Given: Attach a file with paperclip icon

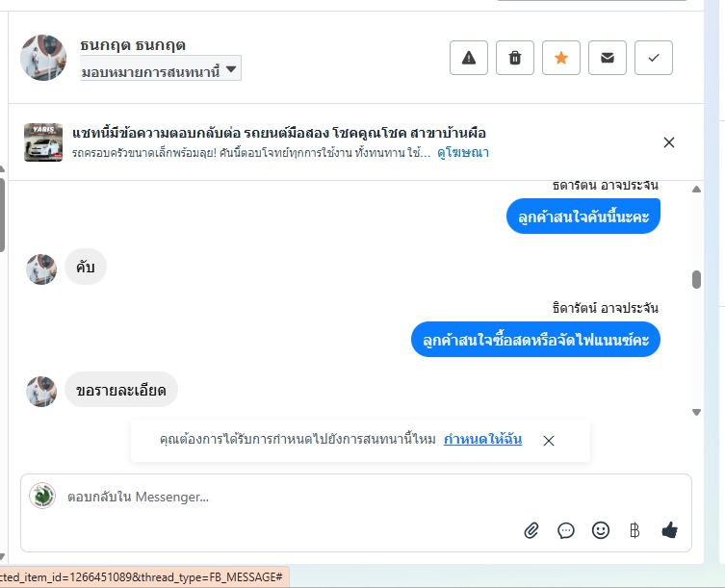Looking at the screenshot, I should click(x=531, y=530).
